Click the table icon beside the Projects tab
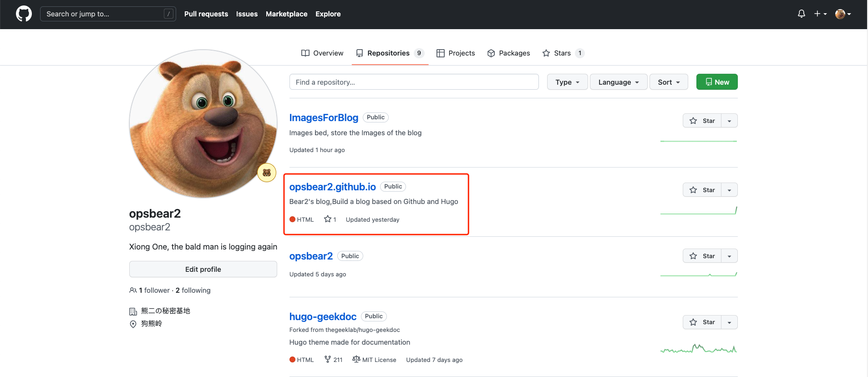Viewport: 868px width, 377px height. [440, 53]
